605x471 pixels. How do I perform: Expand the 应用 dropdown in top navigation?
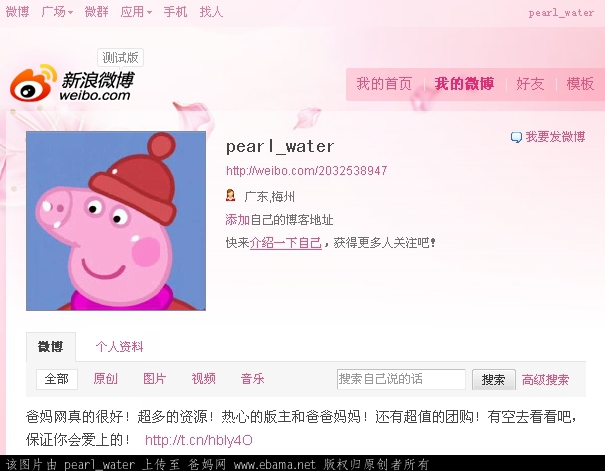(136, 12)
